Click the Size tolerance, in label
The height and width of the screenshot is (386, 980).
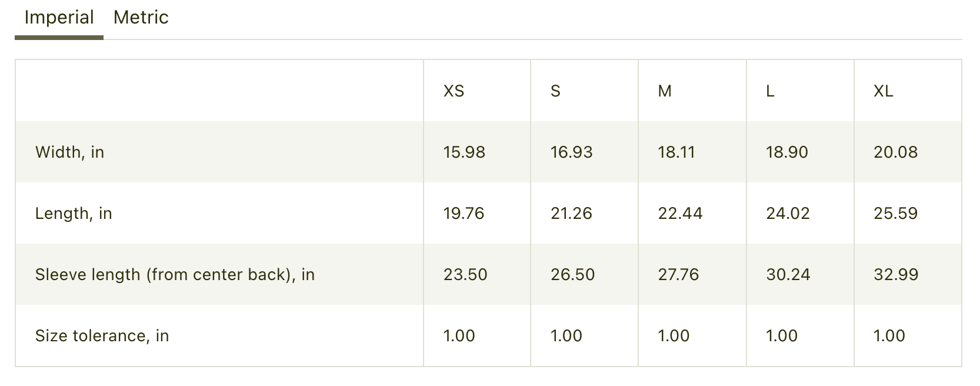[102, 336]
